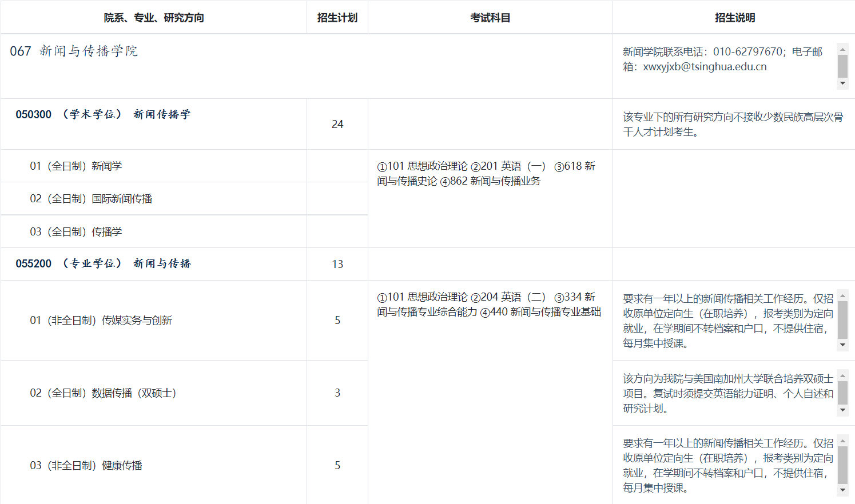Select direction 01 (非全日制) 传媒实务与创新
Screen dimensions: 855x504
coord(101,320)
